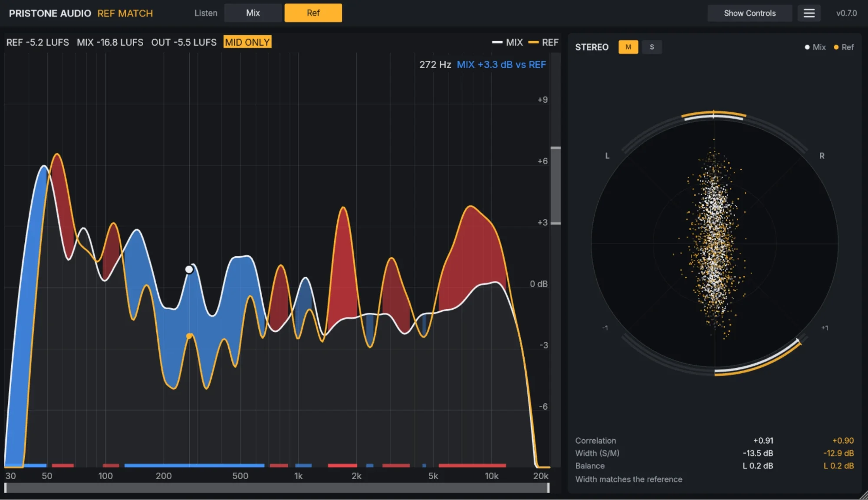Image resolution: width=868 pixels, height=500 pixels.
Task: Click the STEREO panel heading
Action: click(x=592, y=47)
